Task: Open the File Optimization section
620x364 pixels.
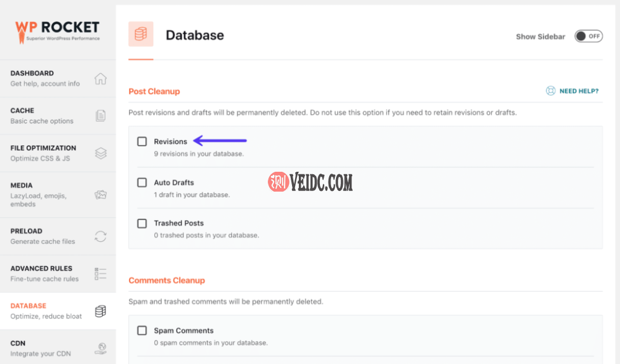Action: (x=43, y=153)
